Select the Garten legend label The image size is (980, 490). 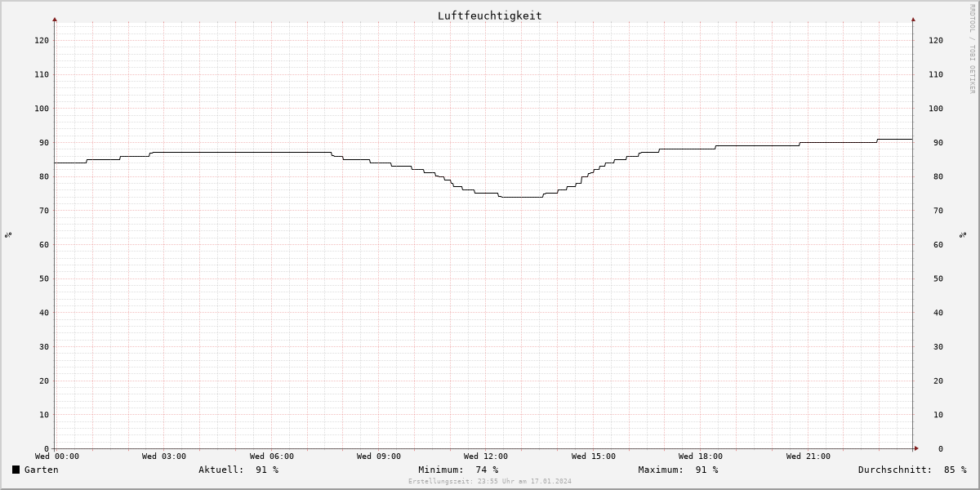coord(42,470)
